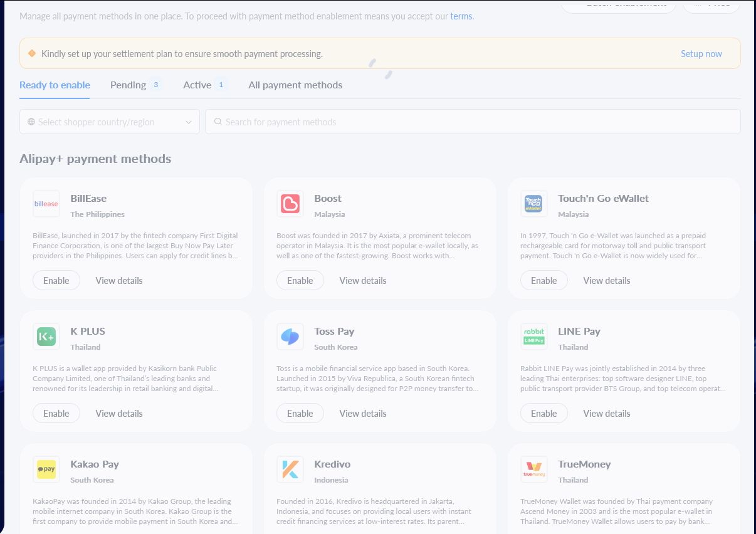This screenshot has height=534, width=756.
Task: View details for LINE Pay
Action: (607, 414)
